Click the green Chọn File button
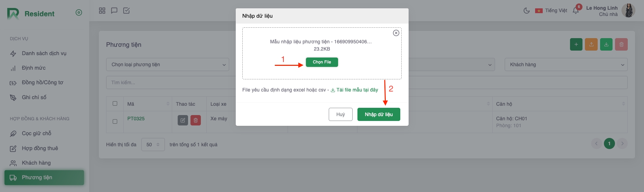Image resolution: width=644 pixels, height=192 pixels. (322, 62)
